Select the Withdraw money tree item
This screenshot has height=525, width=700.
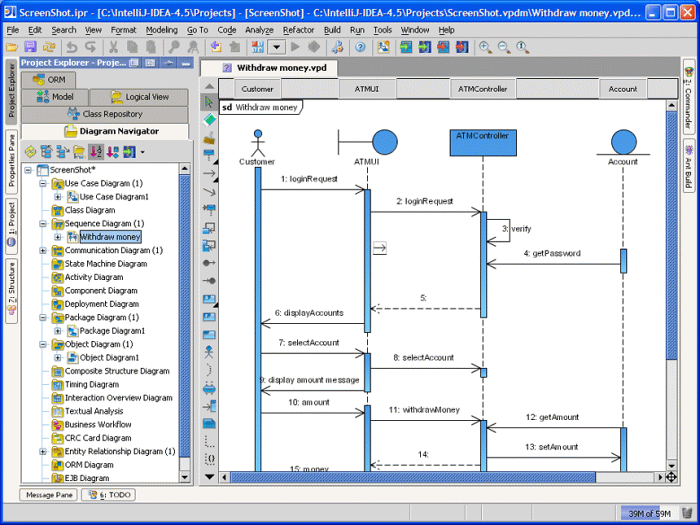(x=110, y=237)
